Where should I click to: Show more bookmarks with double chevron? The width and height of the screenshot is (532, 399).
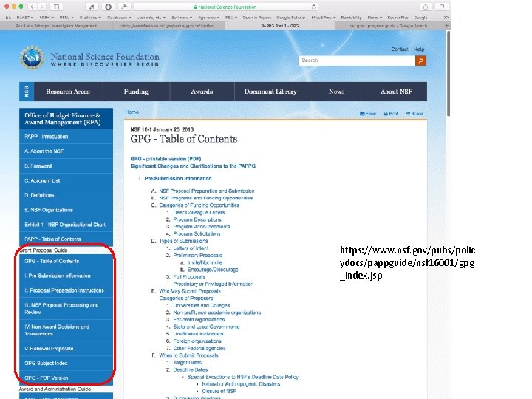tap(446, 17)
